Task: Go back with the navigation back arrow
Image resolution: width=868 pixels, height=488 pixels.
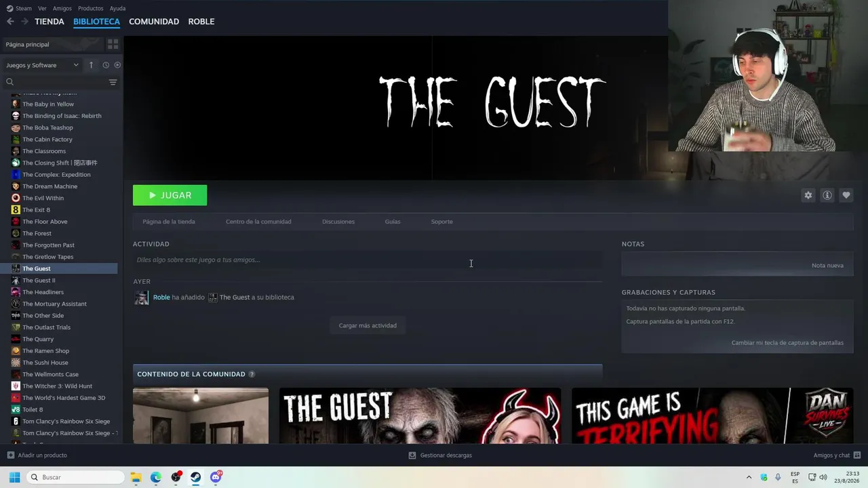Action: coord(10,22)
